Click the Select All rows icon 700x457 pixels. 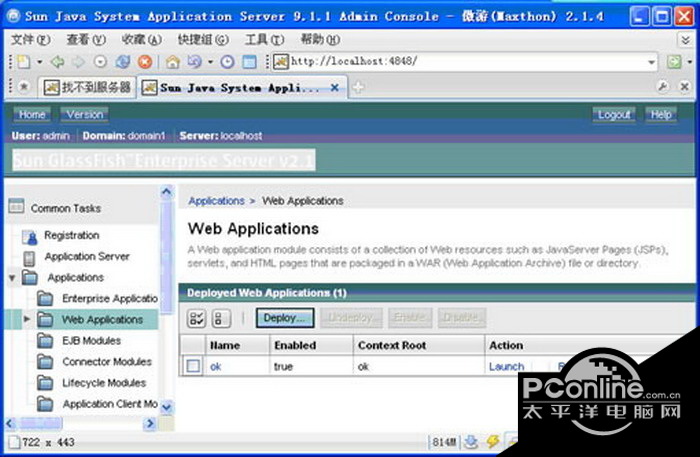point(196,318)
